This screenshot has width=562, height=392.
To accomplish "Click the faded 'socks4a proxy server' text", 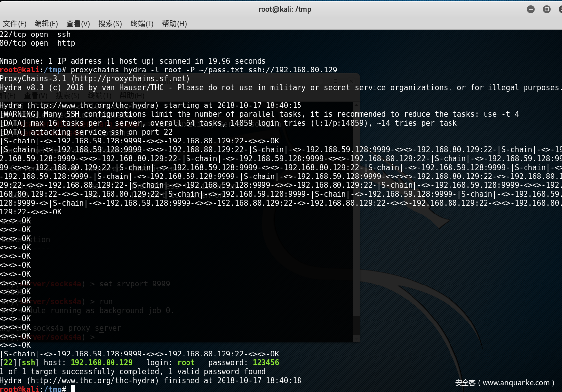I will (x=77, y=328).
